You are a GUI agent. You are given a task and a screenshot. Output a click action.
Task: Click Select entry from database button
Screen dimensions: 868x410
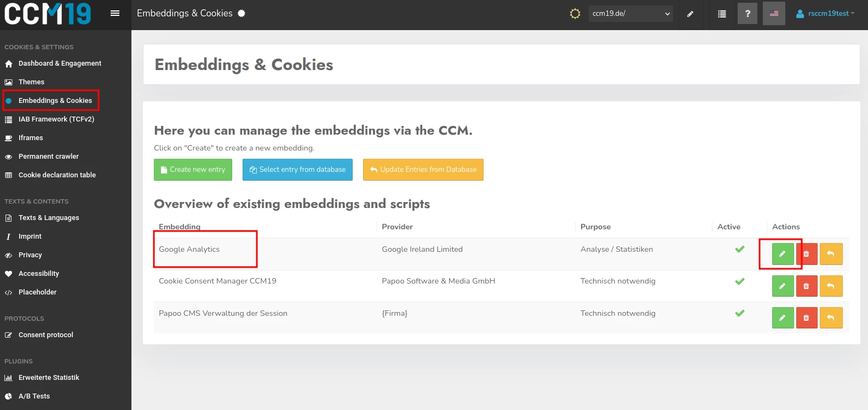(x=297, y=170)
